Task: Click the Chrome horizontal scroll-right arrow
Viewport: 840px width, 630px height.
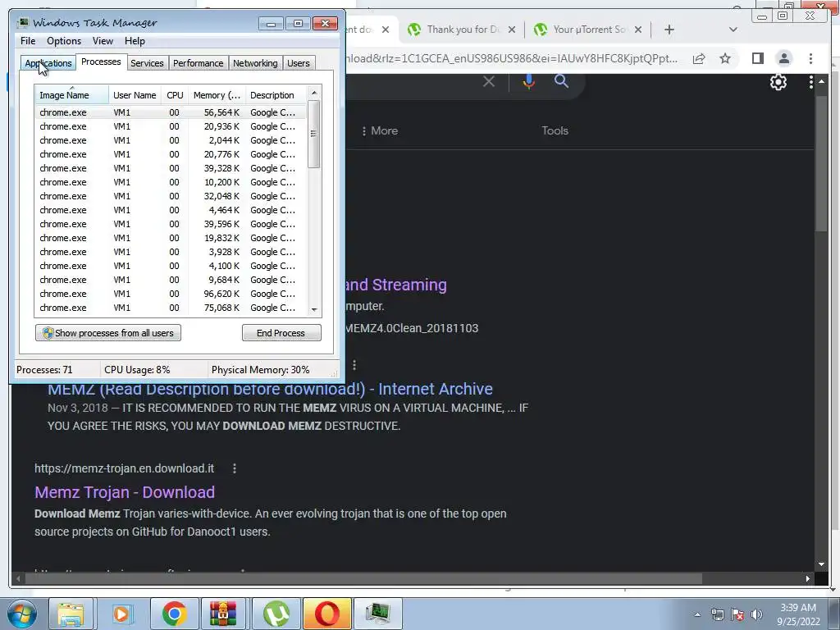Action: pos(808,578)
